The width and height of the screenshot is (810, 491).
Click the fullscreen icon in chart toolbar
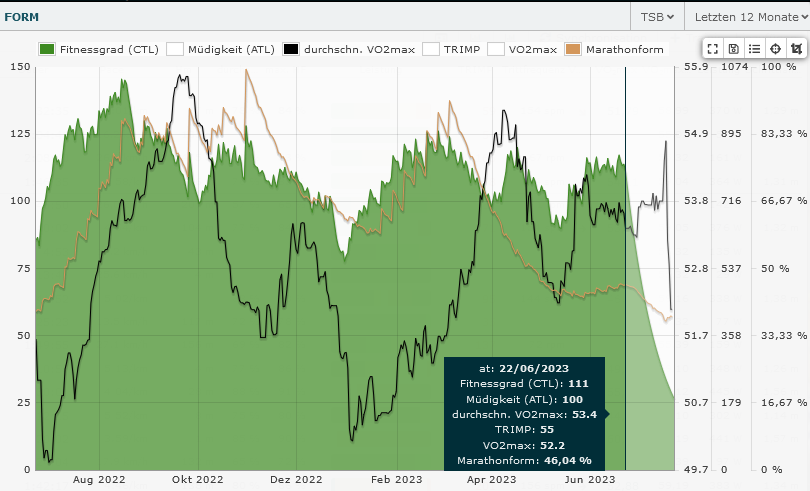click(712, 48)
